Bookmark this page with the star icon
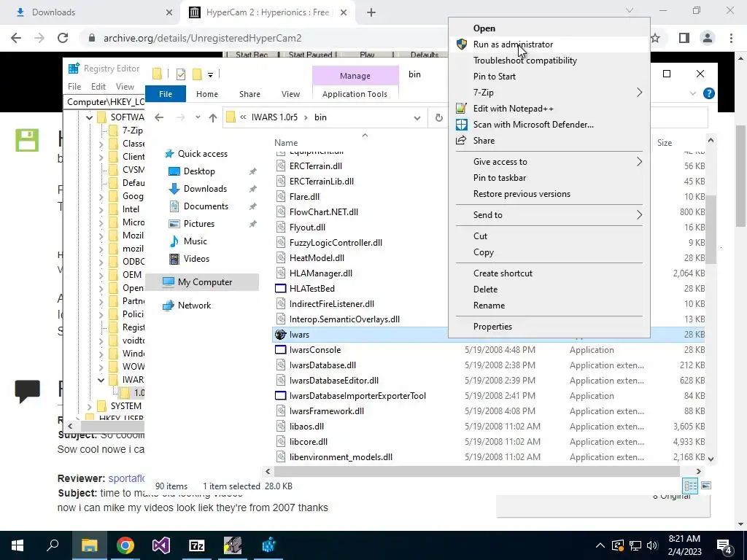The height and width of the screenshot is (560, 747). point(656,38)
